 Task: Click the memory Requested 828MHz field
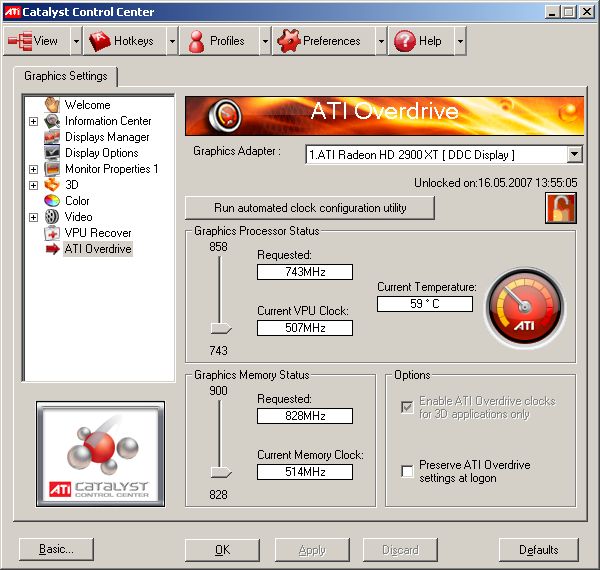click(305, 416)
